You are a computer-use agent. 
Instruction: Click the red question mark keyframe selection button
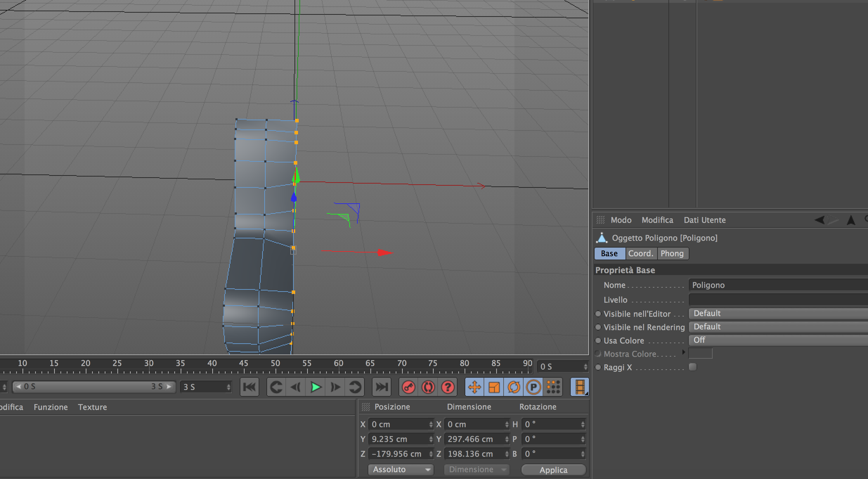coord(448,387)
